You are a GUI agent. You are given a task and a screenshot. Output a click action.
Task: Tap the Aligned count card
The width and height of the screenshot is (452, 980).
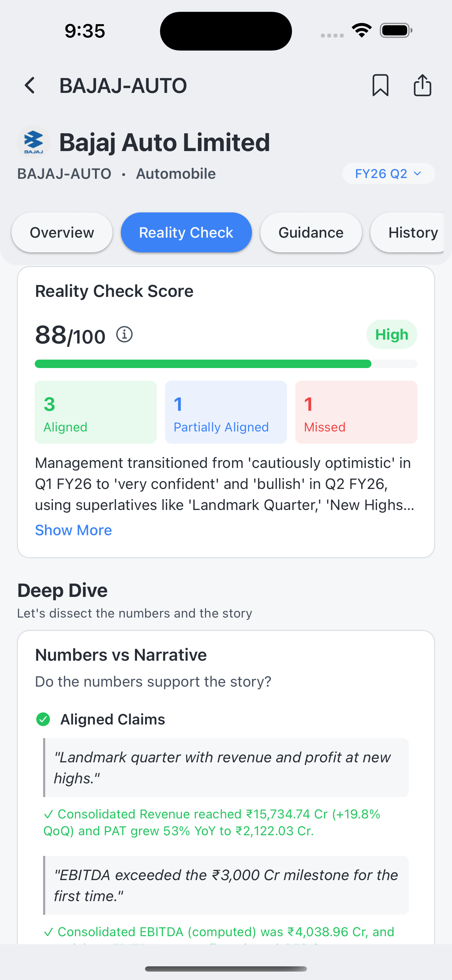tap(95, 412)
